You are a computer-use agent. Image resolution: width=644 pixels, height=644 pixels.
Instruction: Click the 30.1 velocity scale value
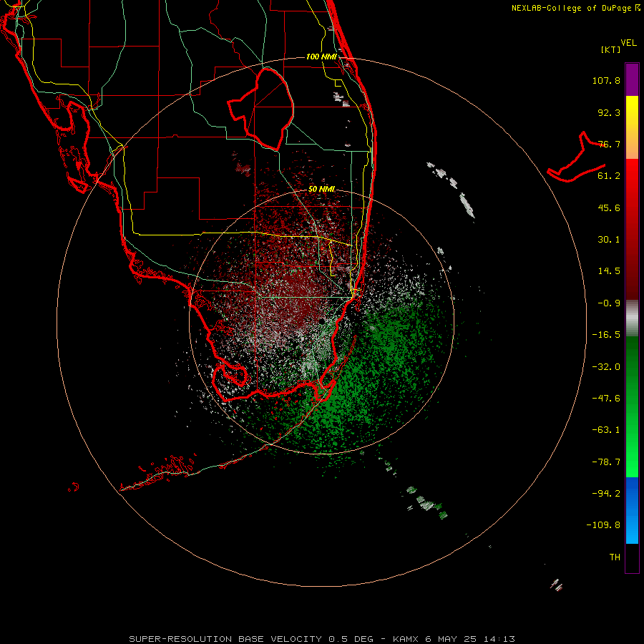coord(609,240)
